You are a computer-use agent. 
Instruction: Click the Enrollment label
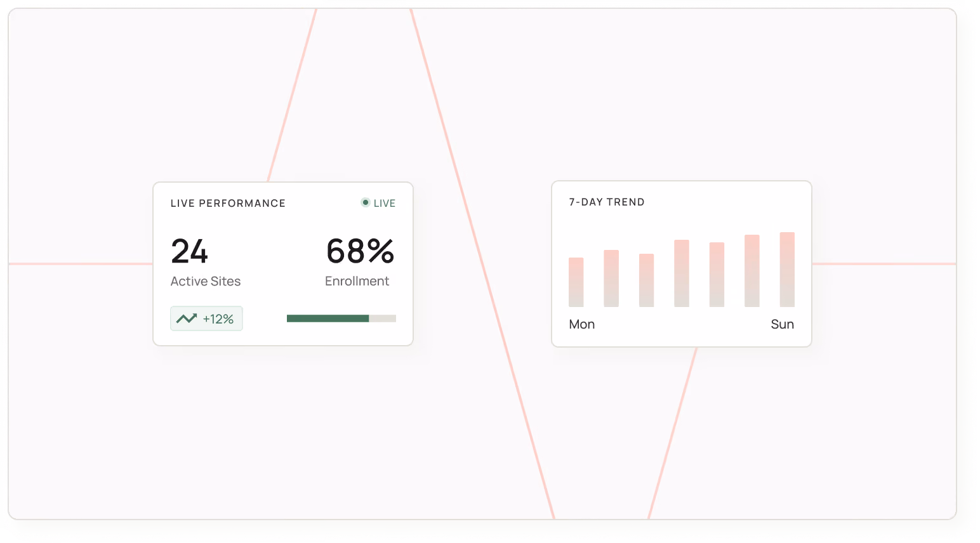pos(357,281)
